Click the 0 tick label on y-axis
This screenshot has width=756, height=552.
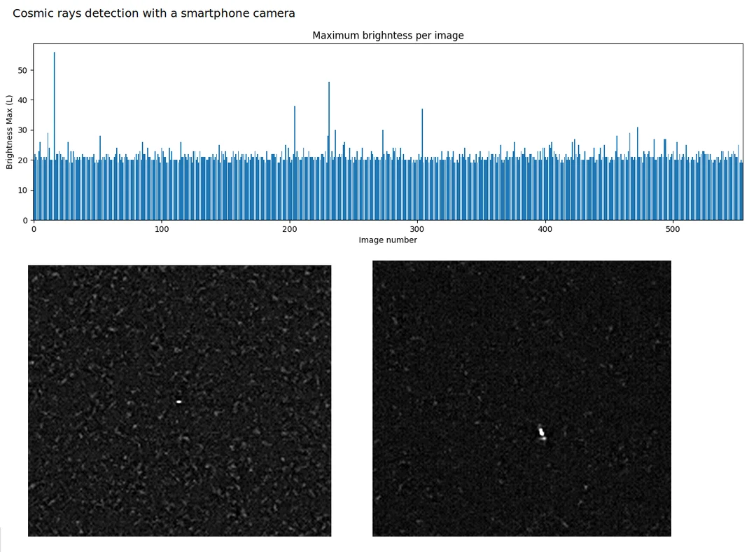pos(25,219)
